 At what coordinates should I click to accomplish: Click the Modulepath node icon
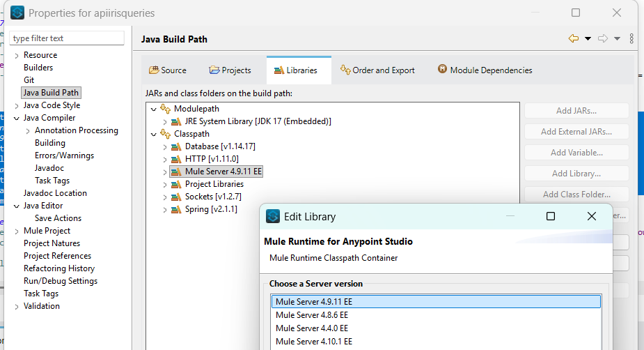165,109
